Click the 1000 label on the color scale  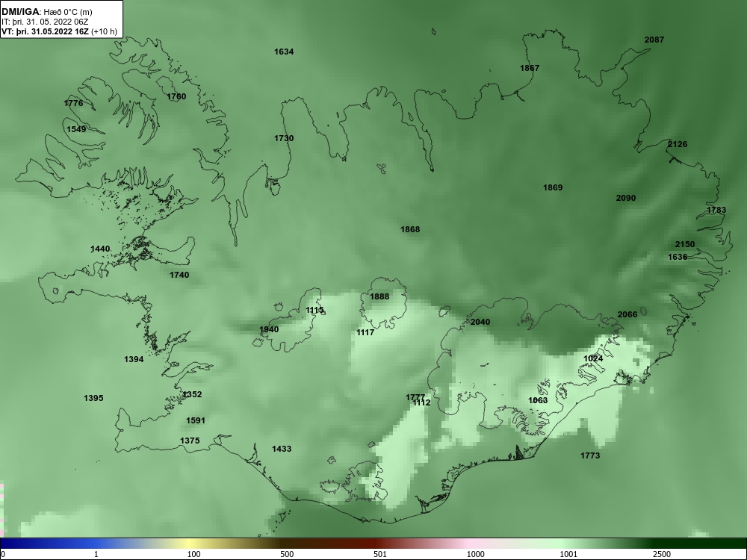(x=475, y=554)
